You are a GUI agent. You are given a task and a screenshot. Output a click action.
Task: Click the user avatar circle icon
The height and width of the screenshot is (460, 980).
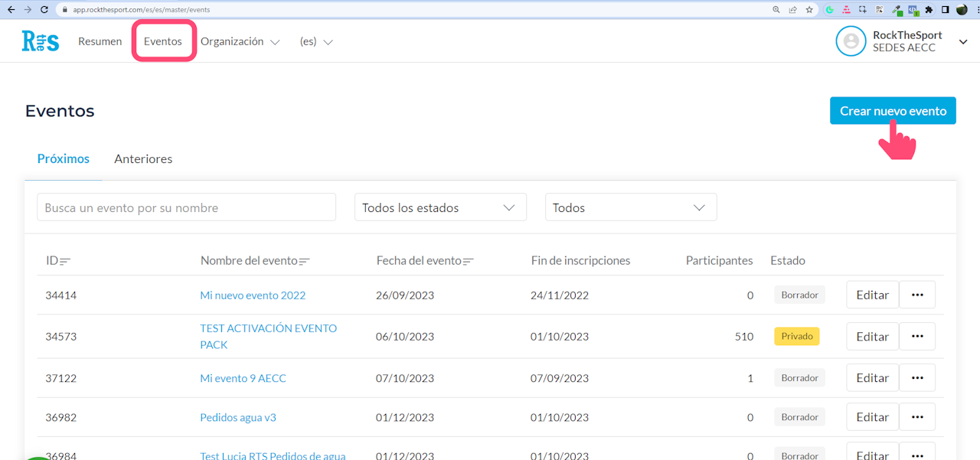[851, 41]
